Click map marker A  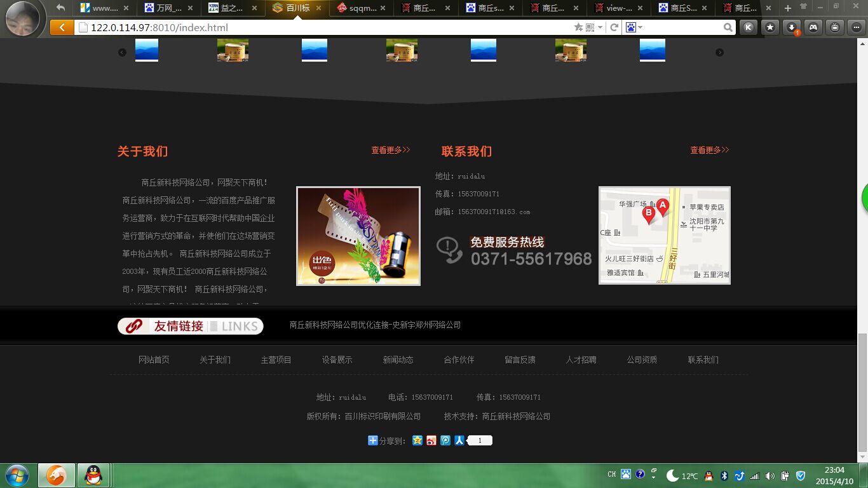pyautogui.click(x=662, y=207)
